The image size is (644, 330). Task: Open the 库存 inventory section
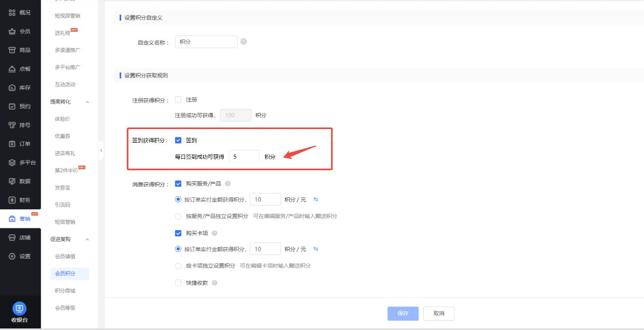[x=19, y=87]
